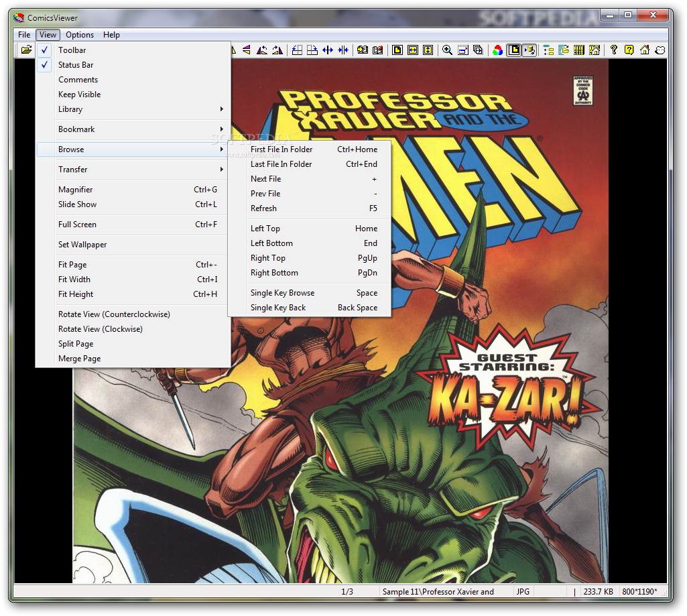Select Fit Page Ctrl+- entry in View menu
Image resolution: width=687 pixels, height=616 pixels.
click(133, 265)
